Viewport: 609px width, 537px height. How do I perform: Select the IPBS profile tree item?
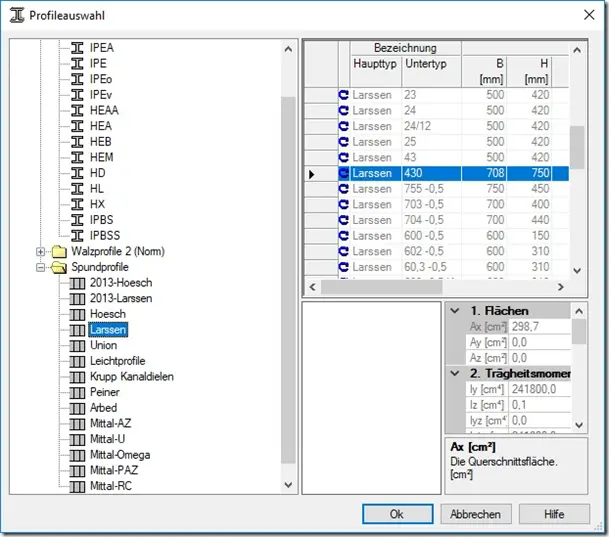point(102,220)
